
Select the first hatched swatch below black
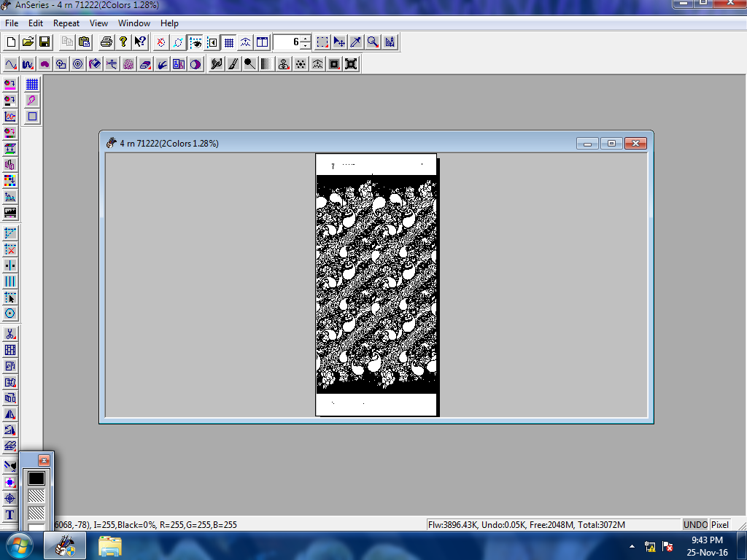click(36, 496)
